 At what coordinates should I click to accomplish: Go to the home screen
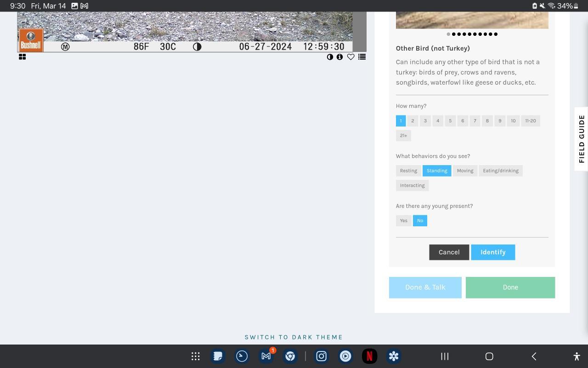(x=489, y=356)
